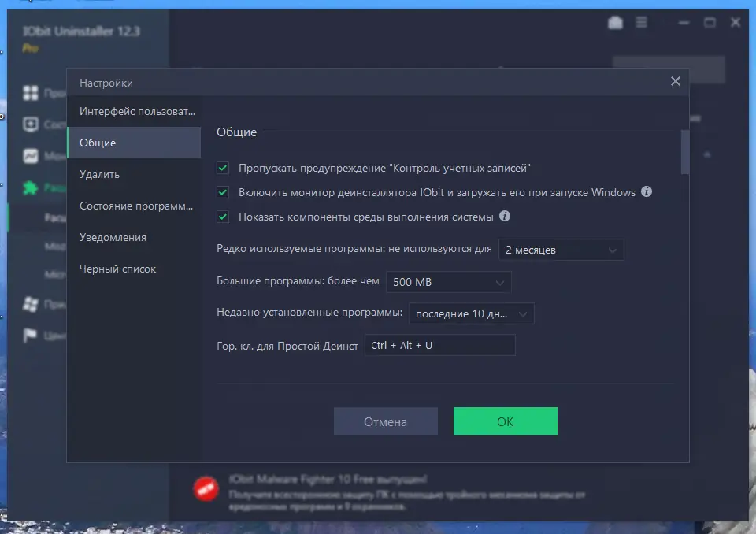This screenshot has height=534, width=756.
Task: Open the Удалить settings tab
Action: point(134,174)
